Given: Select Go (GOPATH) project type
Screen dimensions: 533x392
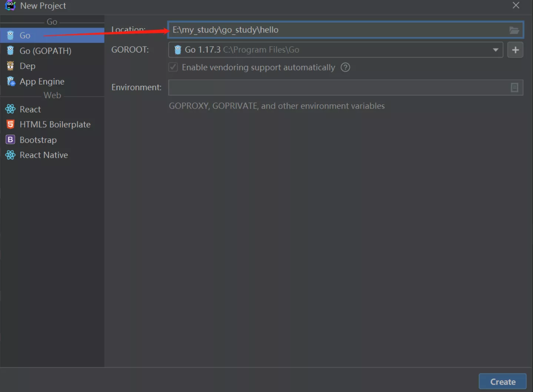Looking at the screenshot, I should (52, 51).
